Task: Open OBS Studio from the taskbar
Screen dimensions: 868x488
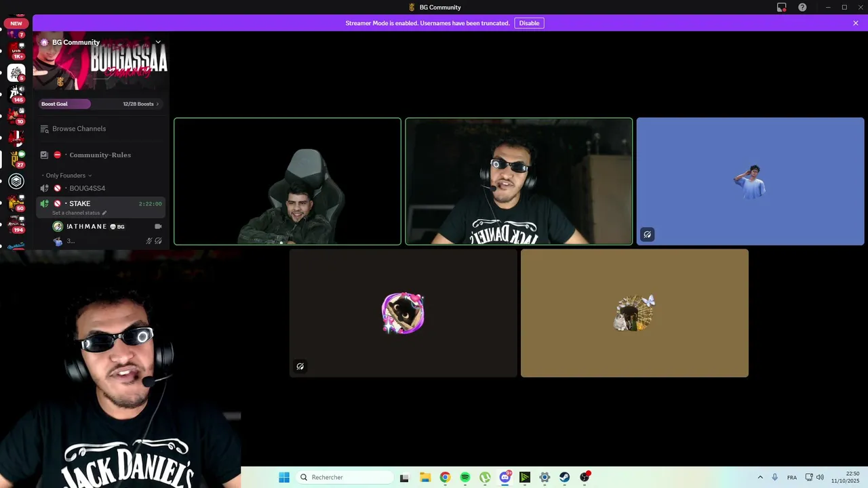Action: coord(585,477)
